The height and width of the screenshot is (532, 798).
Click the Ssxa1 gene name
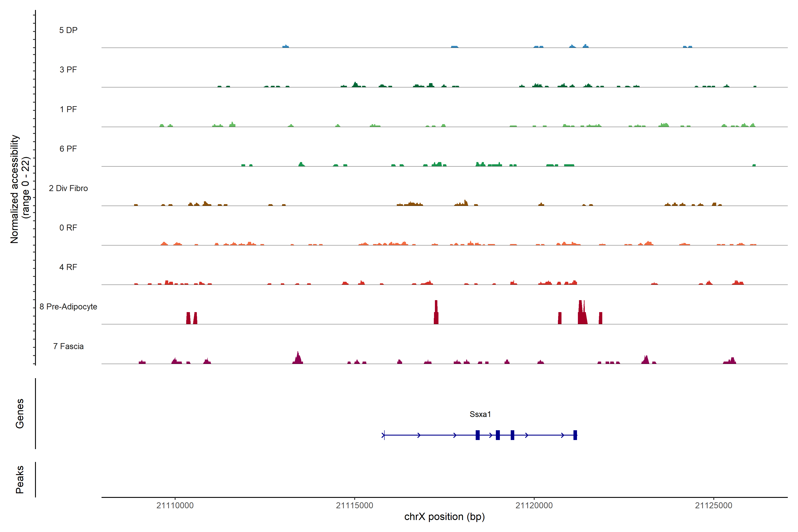pos(480,414)
